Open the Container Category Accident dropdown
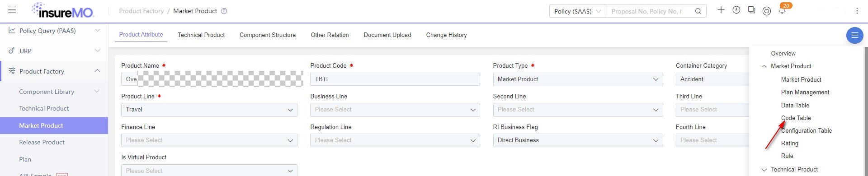Image resolution: width=868 pixels, height=176 pixels. [x=712, y=79]
